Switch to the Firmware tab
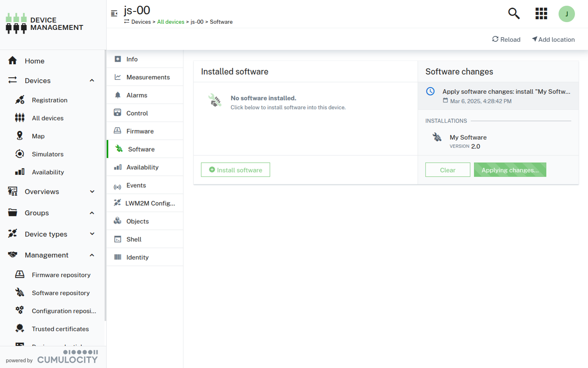The width and height of the screenshot is (588, 368). tap(140, 131)
